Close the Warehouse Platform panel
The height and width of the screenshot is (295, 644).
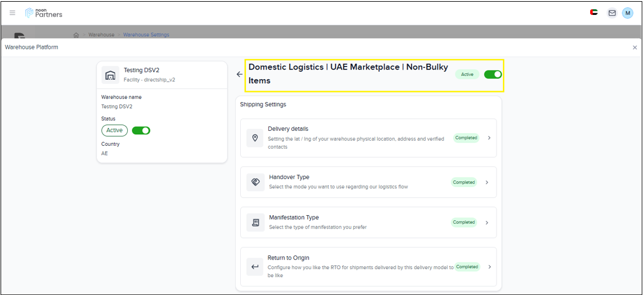635,48
